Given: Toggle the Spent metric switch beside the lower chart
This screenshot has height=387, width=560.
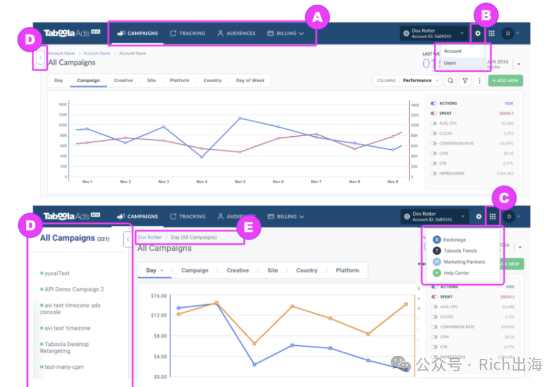Looking at the screenshot, I should pyautogui.click(x=434, y=297).
